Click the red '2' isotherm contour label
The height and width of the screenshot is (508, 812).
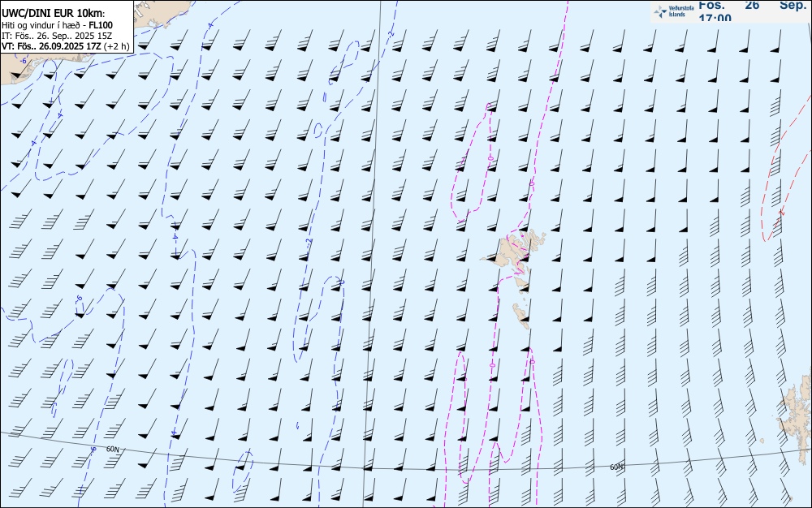[782, 213]
